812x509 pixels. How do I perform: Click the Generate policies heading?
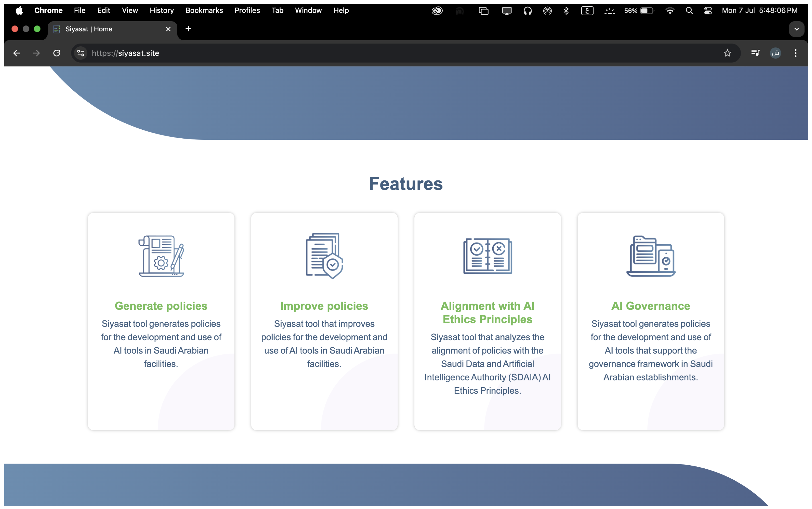161,306
